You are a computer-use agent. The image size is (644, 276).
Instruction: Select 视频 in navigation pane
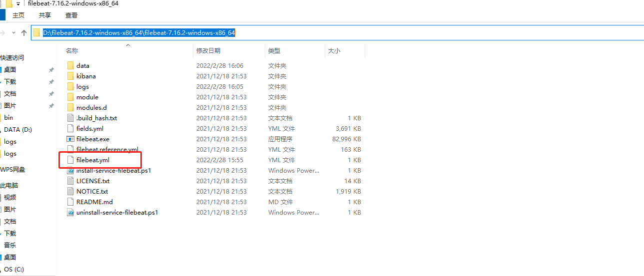coord(10,198)
